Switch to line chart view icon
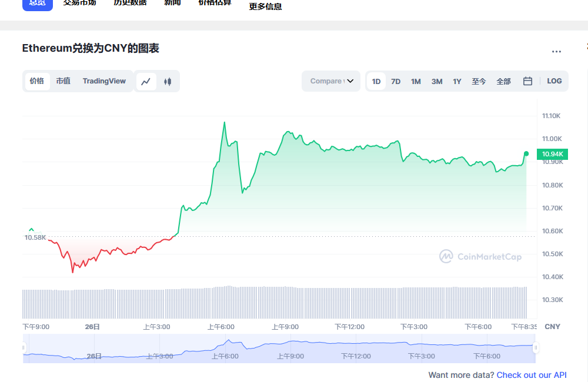 point(146,81)
